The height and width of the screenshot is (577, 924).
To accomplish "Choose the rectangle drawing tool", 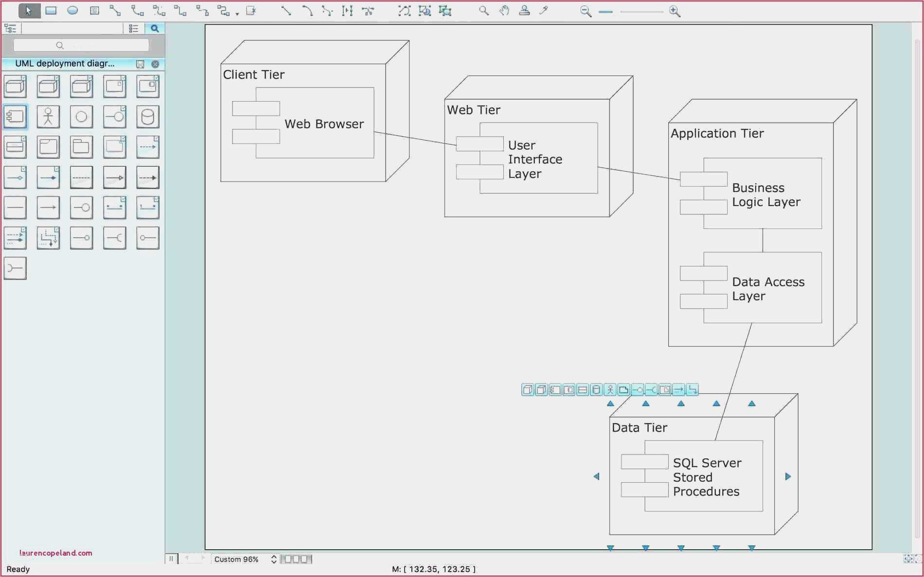I will click(x=51, y=10).
